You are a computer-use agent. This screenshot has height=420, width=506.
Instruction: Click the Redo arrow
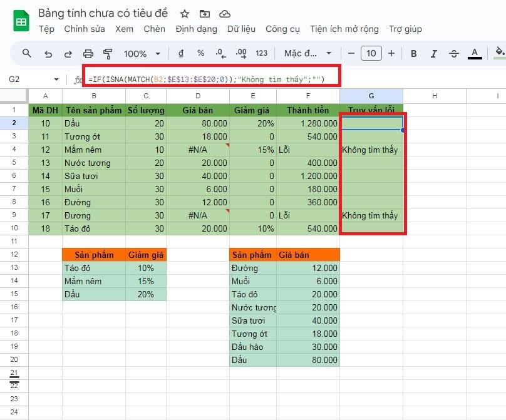(x=68, y=54)
